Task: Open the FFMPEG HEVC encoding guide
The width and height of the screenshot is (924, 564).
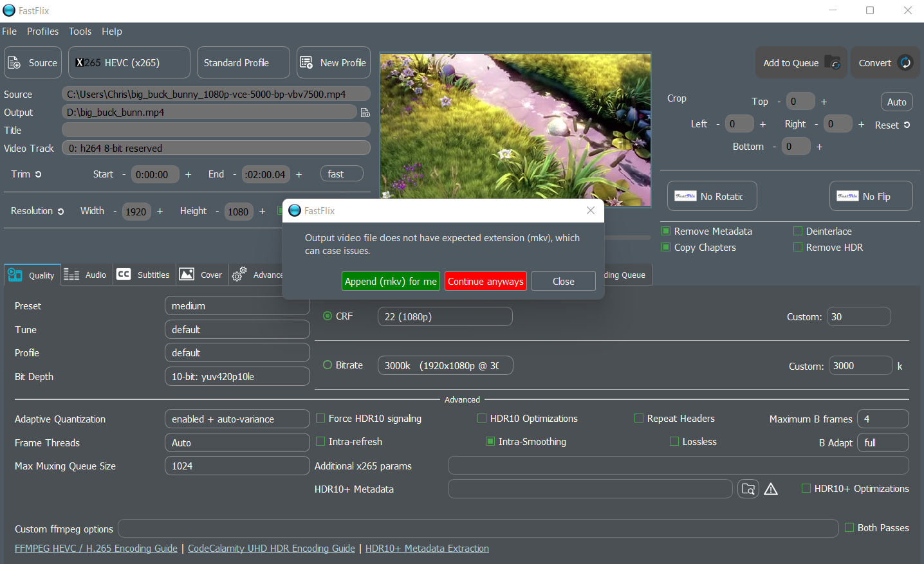Action: point(95,548)
